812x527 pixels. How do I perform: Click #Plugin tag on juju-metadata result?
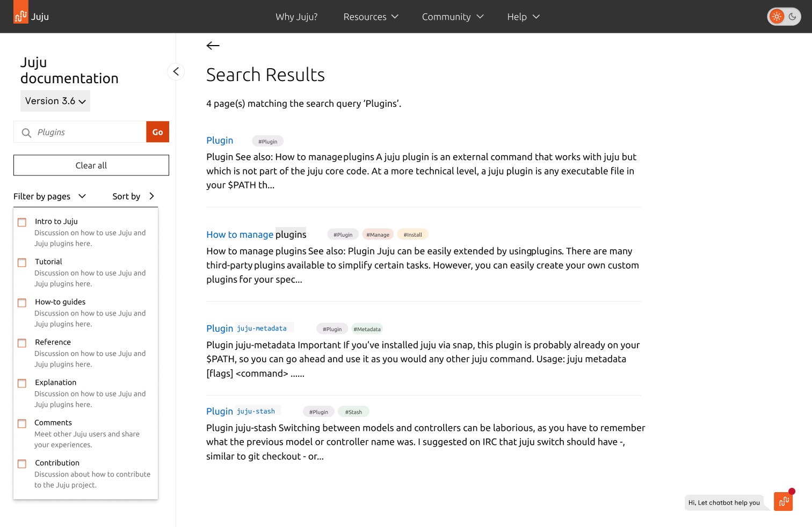pyautogui.click(x=332, y=329)
